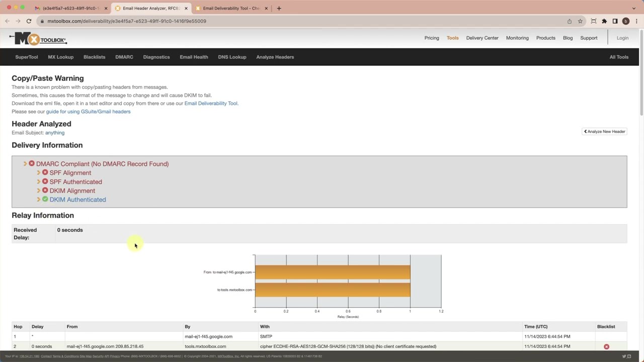Click the browser address bar URL
The height and width of the screenshot is (362, 644).
pyautogui.click(x=127, y=21)
